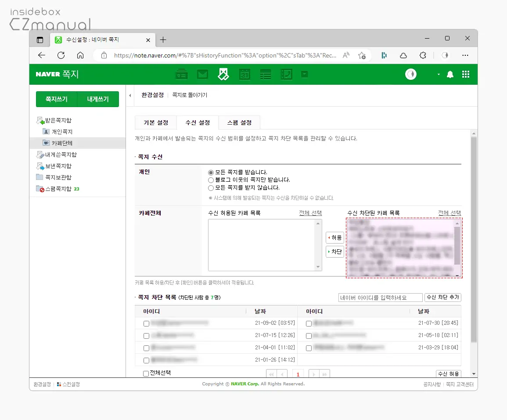Image resolution: width=507 pixels, height=420 pixels.
Task: Select the 모든 쪽지를 받습니다 radio button
Action: pos(211,172)
